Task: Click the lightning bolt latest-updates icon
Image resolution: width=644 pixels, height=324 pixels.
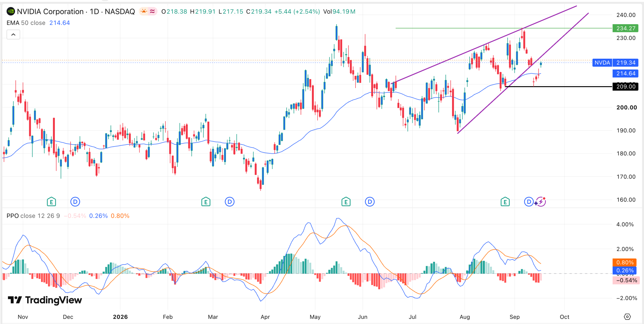Action: click(541, 202)
